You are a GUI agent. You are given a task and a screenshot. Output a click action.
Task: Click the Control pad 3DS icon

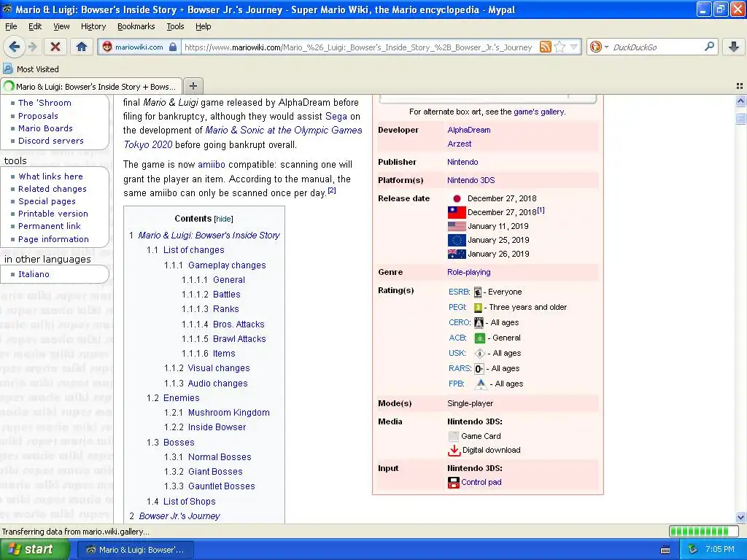click(454, 483)
